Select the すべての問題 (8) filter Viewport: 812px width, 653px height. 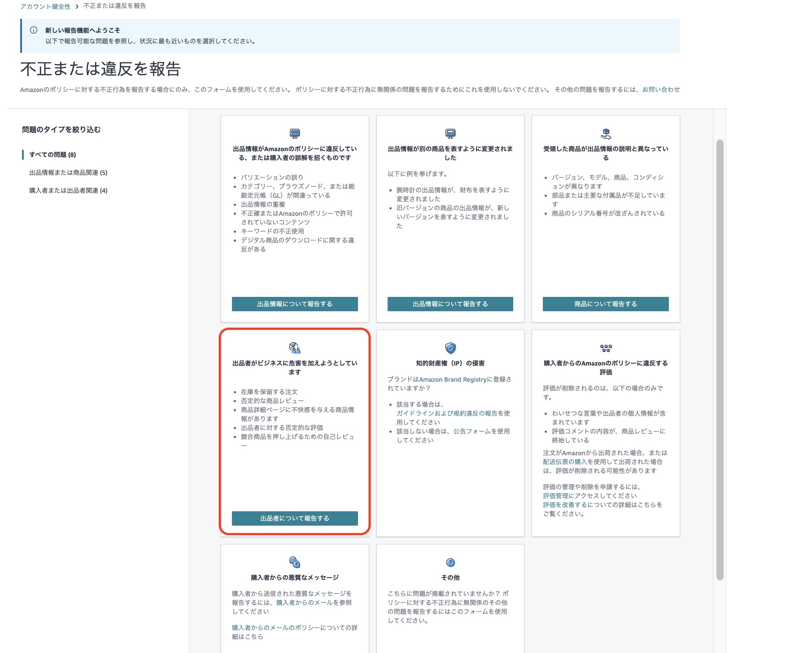click(x=52, y=155)
